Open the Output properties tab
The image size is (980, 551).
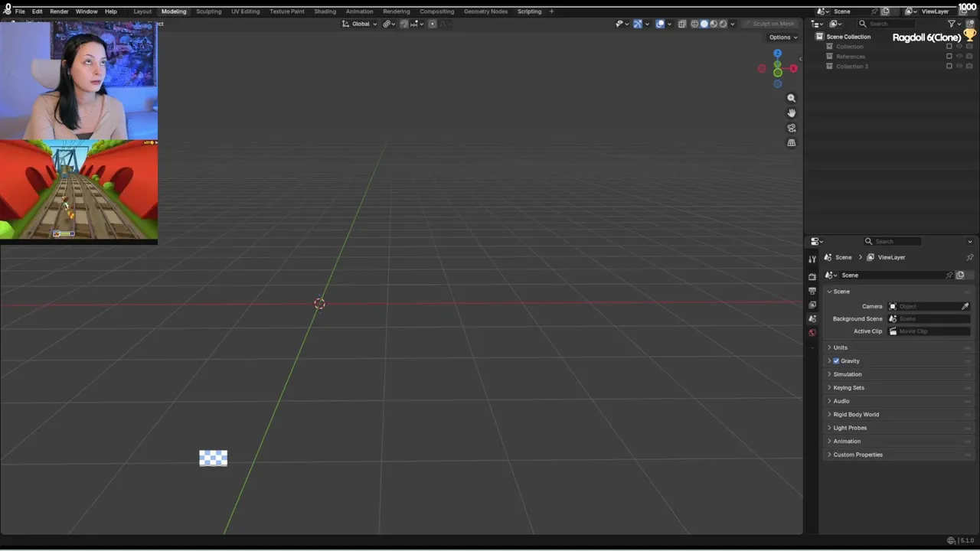tap(812, 291)
